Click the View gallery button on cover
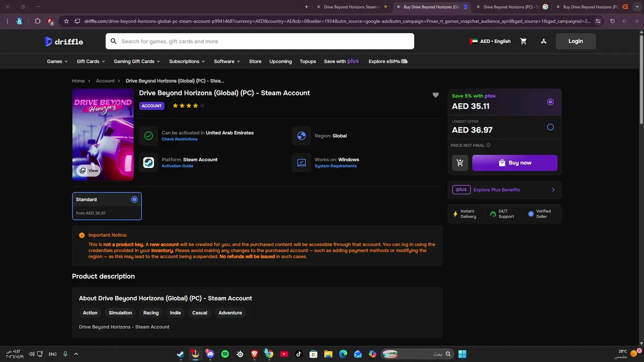 89,170
